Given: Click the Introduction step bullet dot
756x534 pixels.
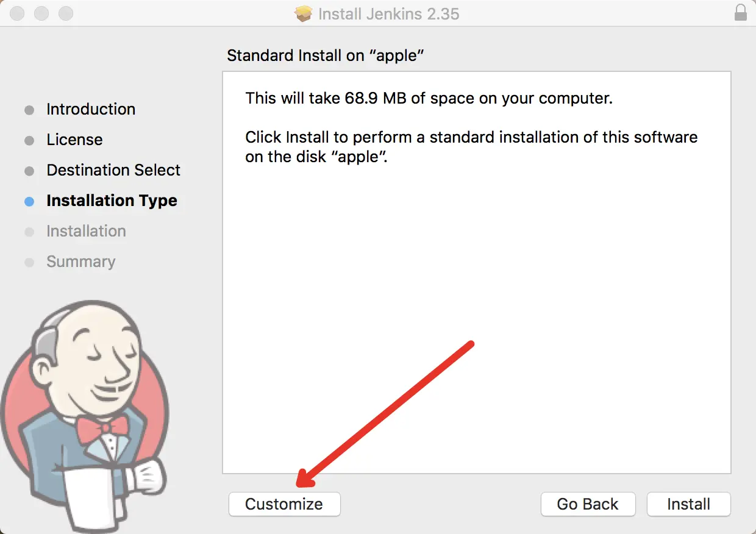Looking at the screenshot, I should pos(29,110).
